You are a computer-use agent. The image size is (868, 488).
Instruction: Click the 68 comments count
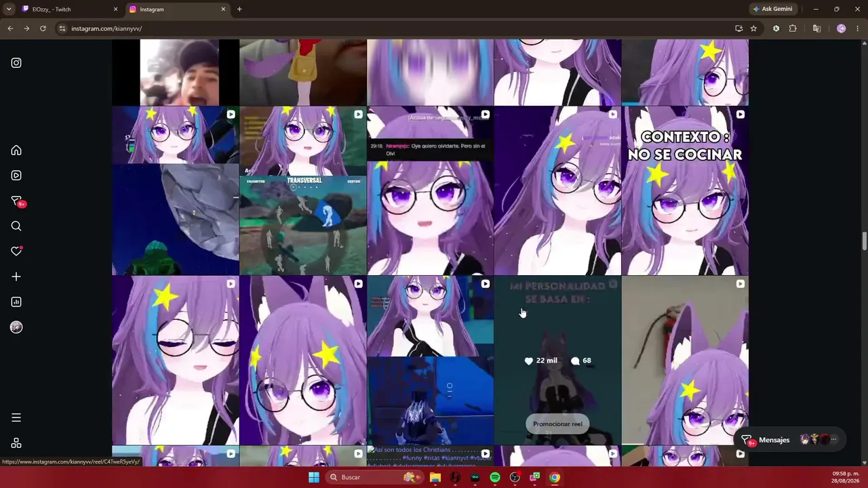(x=581, y=361)
